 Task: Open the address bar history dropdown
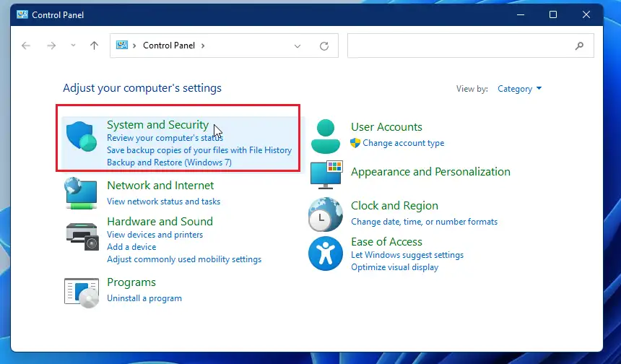(297, 46)
